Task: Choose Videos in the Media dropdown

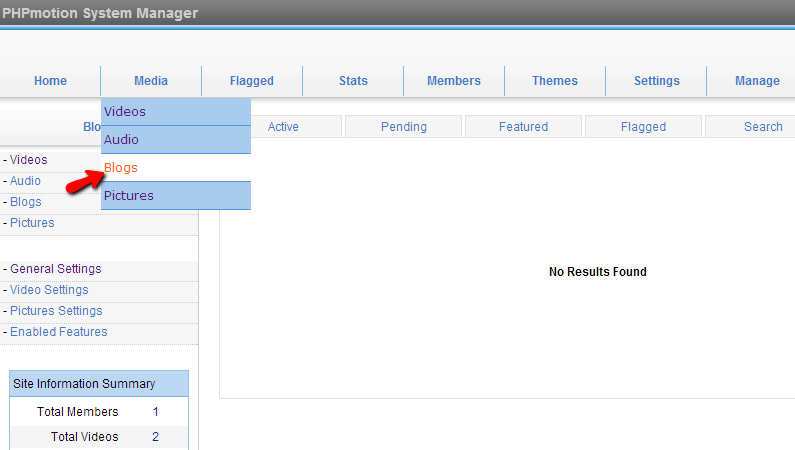Action: (x=176, y=111)
